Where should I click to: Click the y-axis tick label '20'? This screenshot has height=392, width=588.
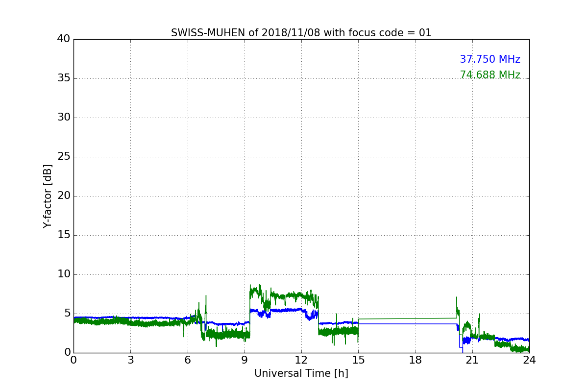click(64, 196)
